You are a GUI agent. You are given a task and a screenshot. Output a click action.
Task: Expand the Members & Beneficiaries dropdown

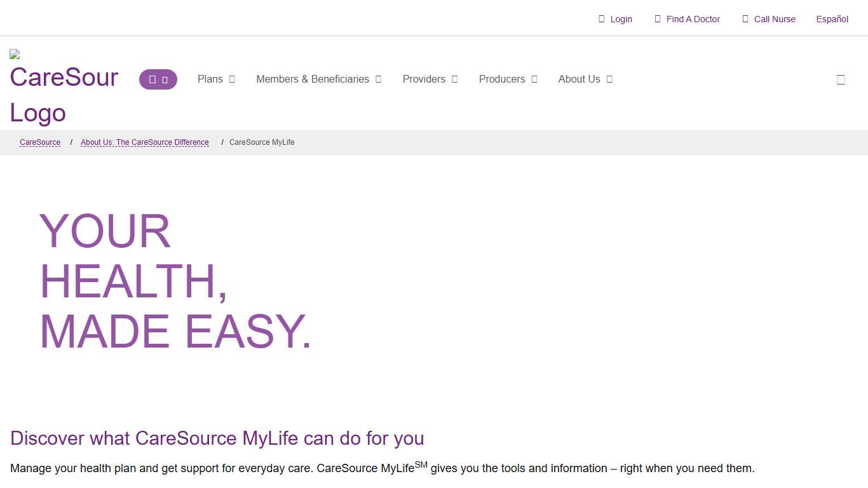click(379, 79)
